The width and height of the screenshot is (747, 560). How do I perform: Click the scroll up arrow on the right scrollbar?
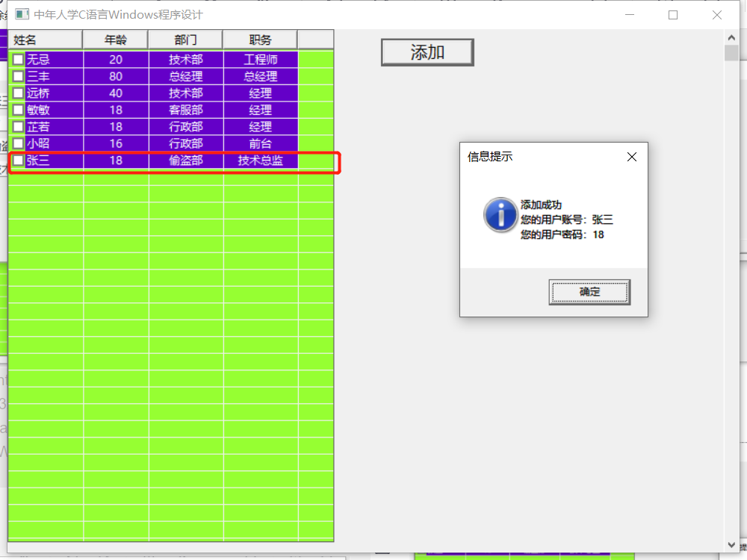click(x=731, y=37)
